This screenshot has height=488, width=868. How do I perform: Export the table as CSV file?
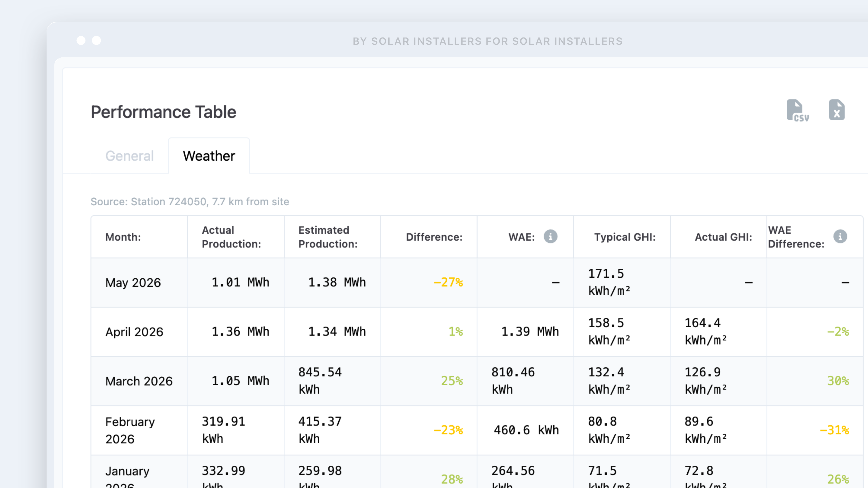pos(797,110)
